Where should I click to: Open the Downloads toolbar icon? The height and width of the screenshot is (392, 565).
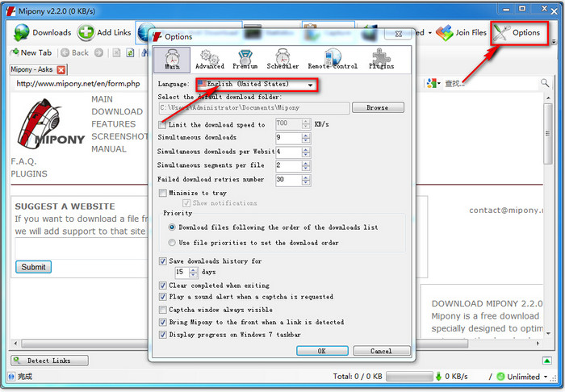(22, 32)
